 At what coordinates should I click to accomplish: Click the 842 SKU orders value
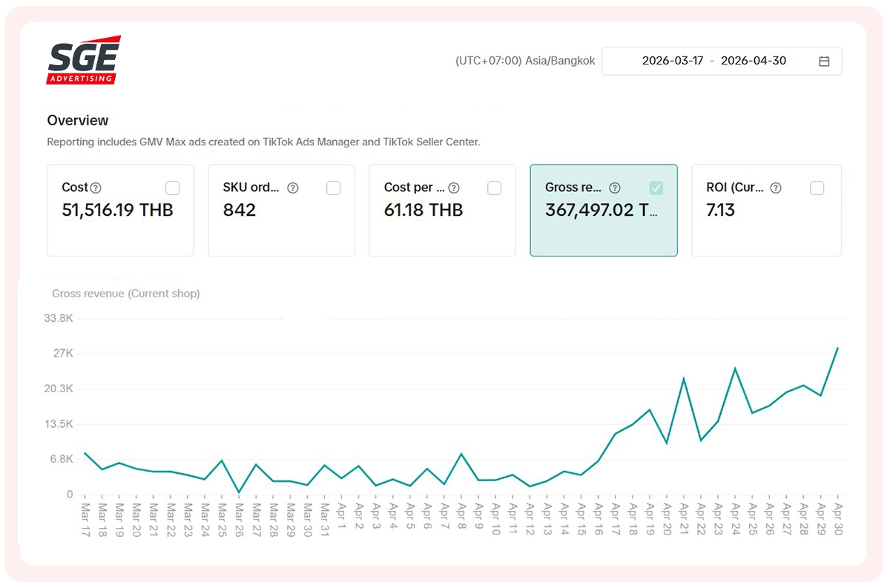click(x=240, y=211)
